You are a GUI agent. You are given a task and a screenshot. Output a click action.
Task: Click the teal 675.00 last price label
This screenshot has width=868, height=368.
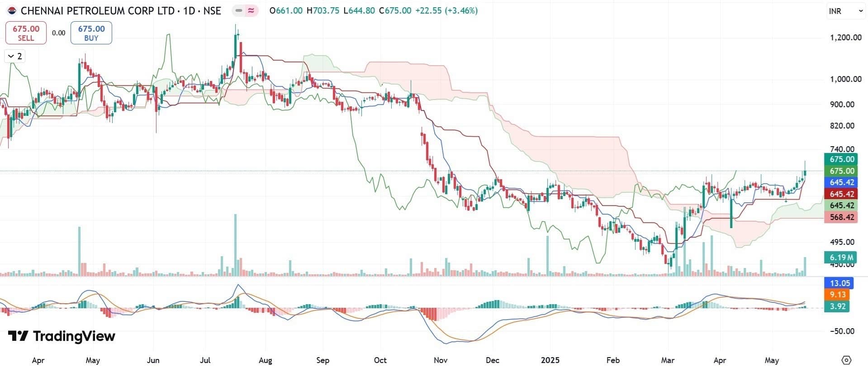[x=841, y=159]
